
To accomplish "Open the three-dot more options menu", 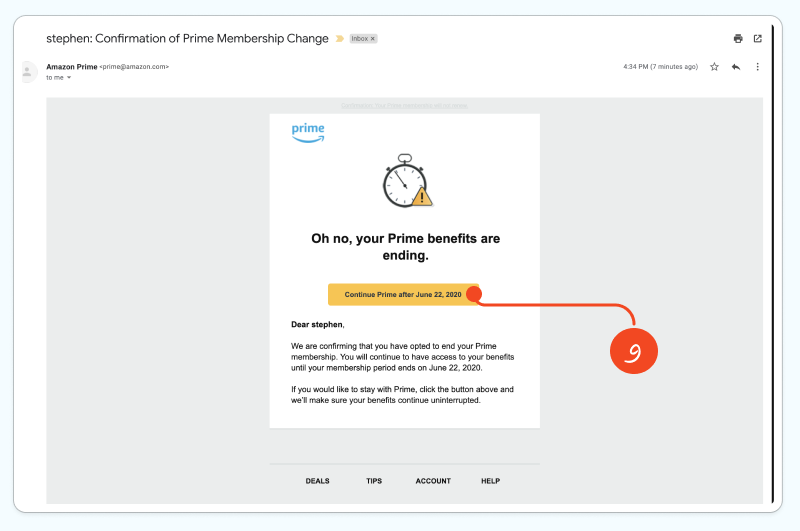I will click(x=758, y=67).
